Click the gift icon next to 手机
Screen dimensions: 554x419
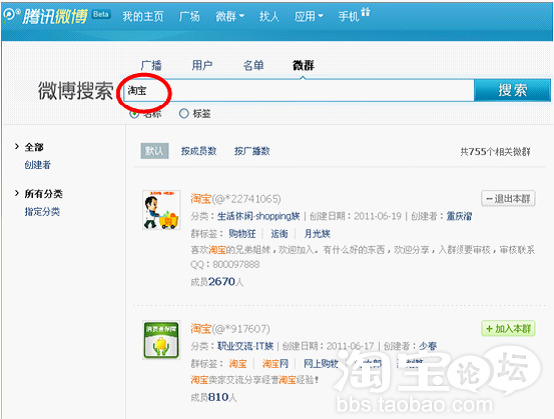click(366, 12)
